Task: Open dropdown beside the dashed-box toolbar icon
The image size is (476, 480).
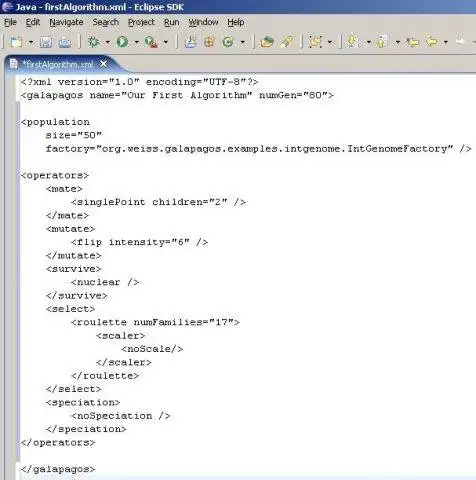Action: tap(330, 42)
